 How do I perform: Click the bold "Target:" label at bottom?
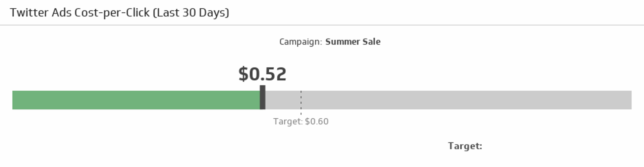(x=465, y=146)
